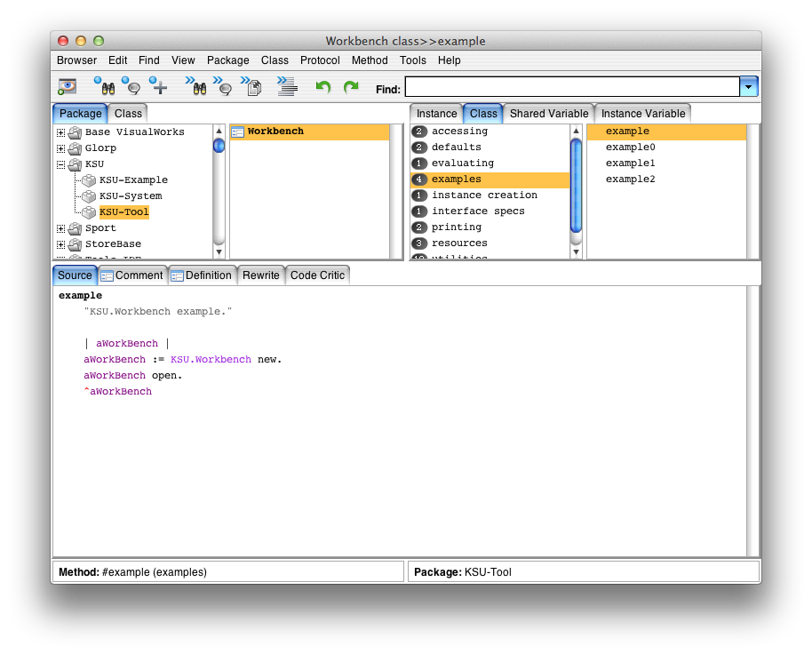Screen dimensions: 812x654
Task: Select Class tab next to Instance tab
Action: (483, 114)
